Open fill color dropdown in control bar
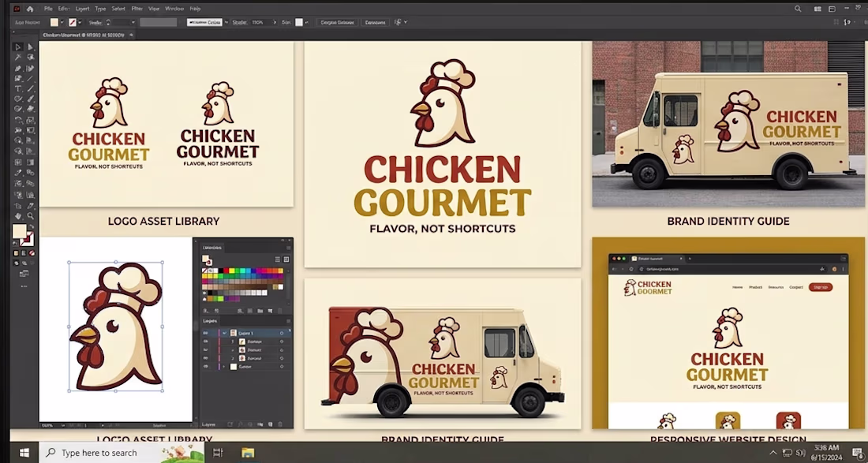868x463 pixels. 62,23
